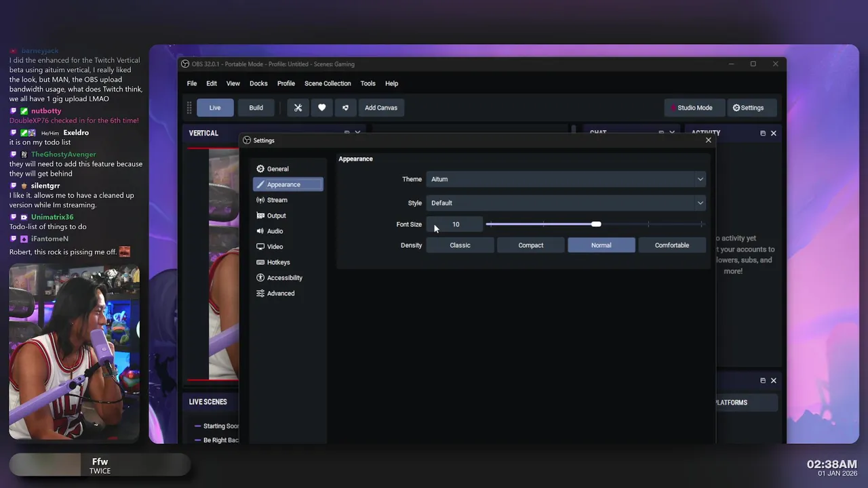This screenshot has width=868, height=488.
Task: Open the Help menu
Action: [391, 83]
